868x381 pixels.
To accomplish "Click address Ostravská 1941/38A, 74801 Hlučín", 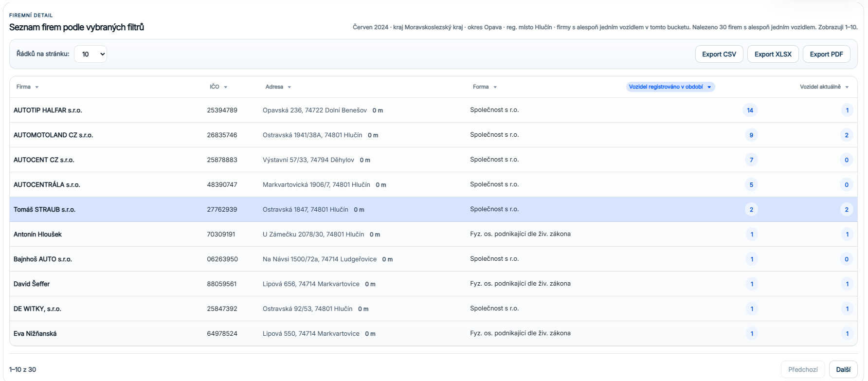I will [x=312, y=135].
